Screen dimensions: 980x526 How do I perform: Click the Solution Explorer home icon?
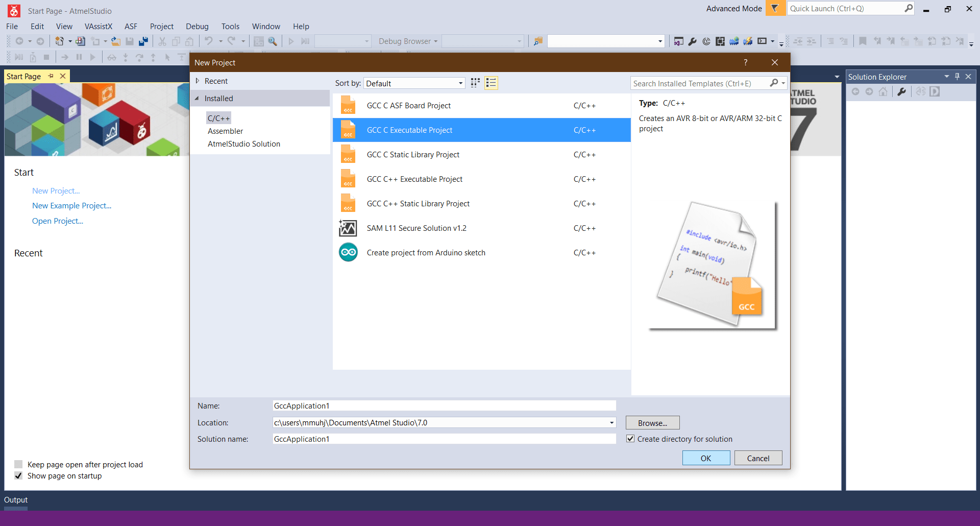883,91
